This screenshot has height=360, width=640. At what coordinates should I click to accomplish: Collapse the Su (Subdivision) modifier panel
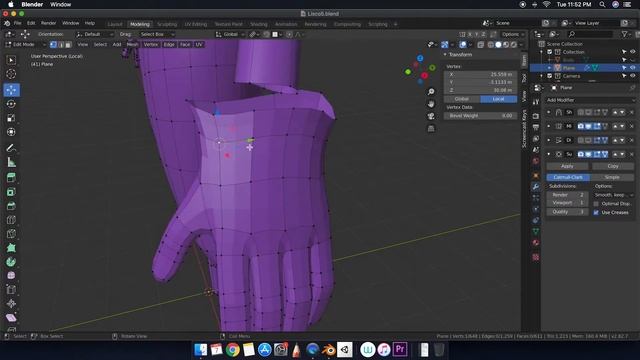pyautogui.click(x=549, y=154)
